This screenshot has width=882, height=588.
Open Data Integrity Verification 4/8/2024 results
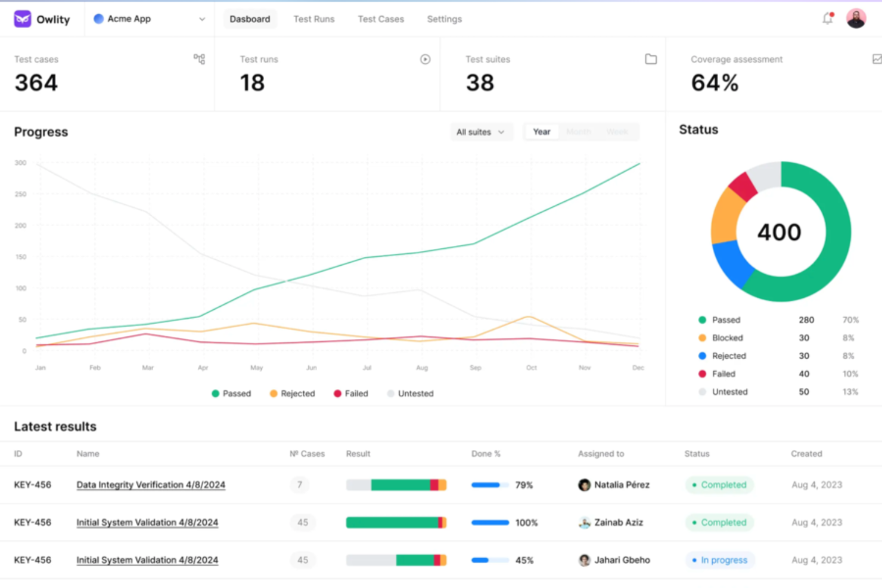click(x=151, y=485)
